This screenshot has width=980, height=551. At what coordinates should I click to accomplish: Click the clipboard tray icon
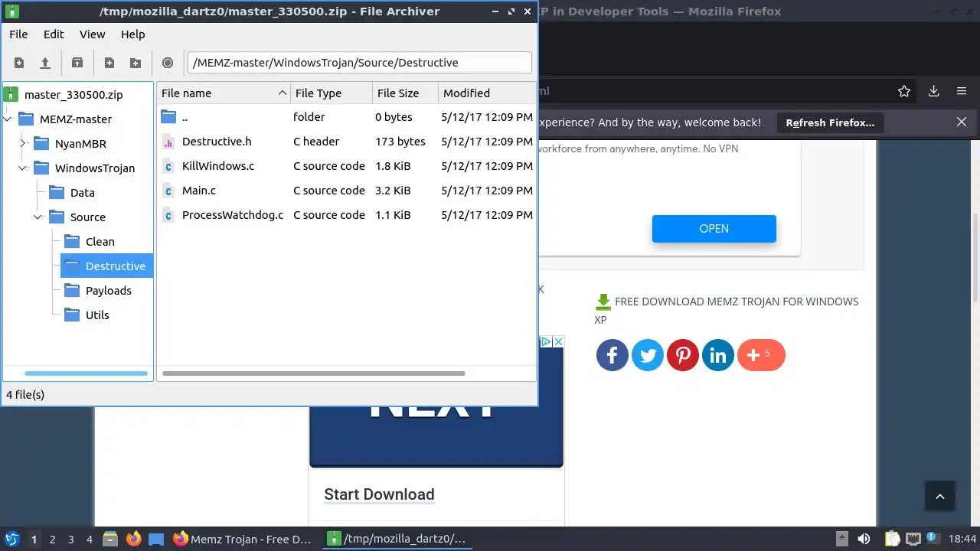[x=891, y=539]
